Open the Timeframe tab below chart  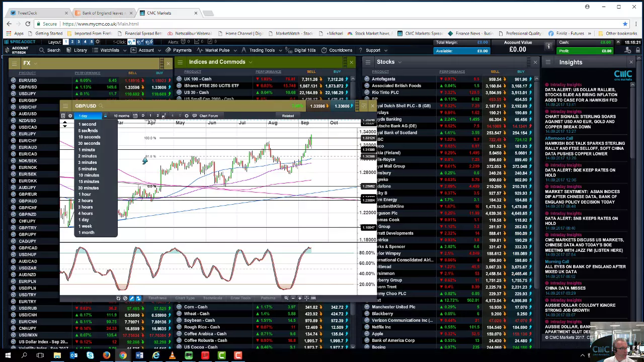(157, 298)
